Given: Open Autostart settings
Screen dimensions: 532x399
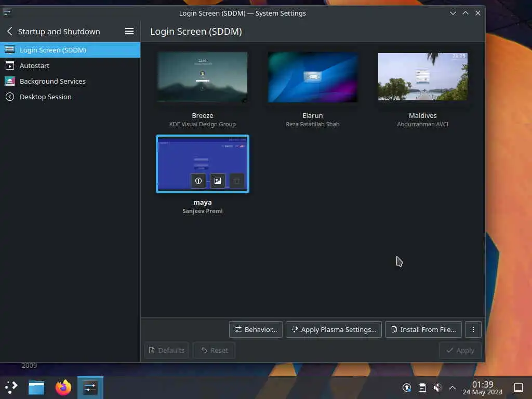Looking at the screenshot, I should pos(70,65).
